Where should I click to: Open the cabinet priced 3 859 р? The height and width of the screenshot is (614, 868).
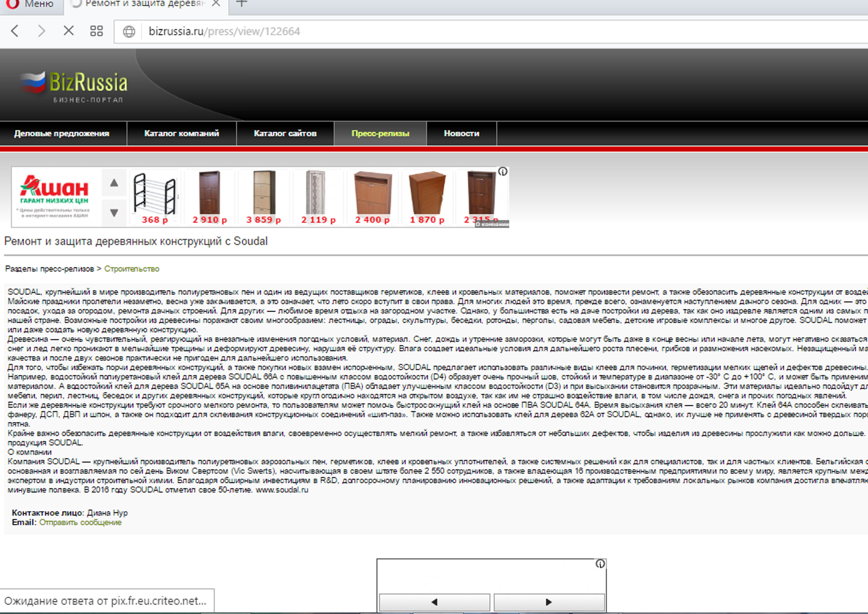(x=264, y=198)
